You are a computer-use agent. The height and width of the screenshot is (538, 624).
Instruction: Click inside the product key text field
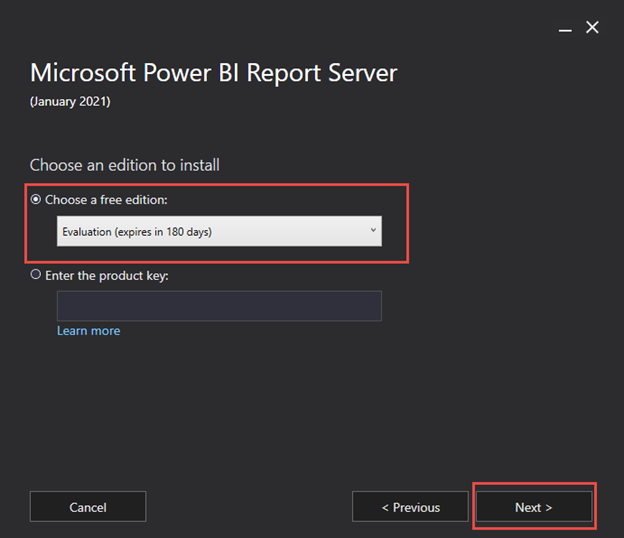point(219,306)
